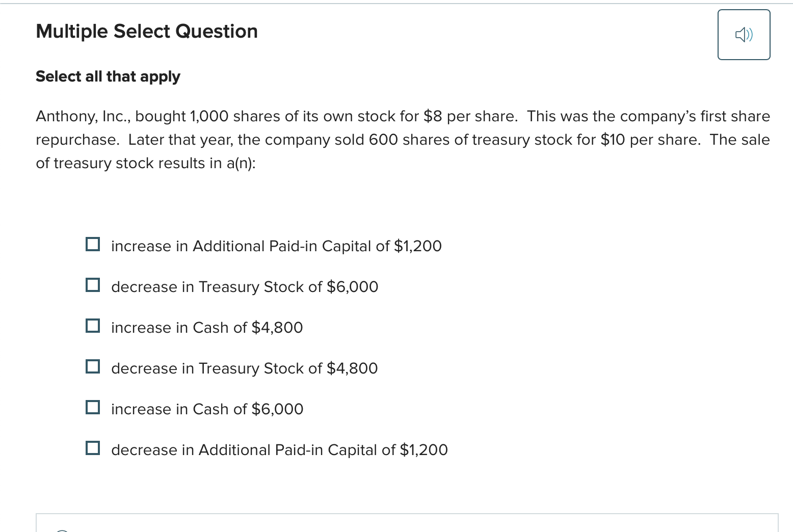Click the audio playback control for the question
Viewport: 793px width, 532px height.
coord(744,34)
